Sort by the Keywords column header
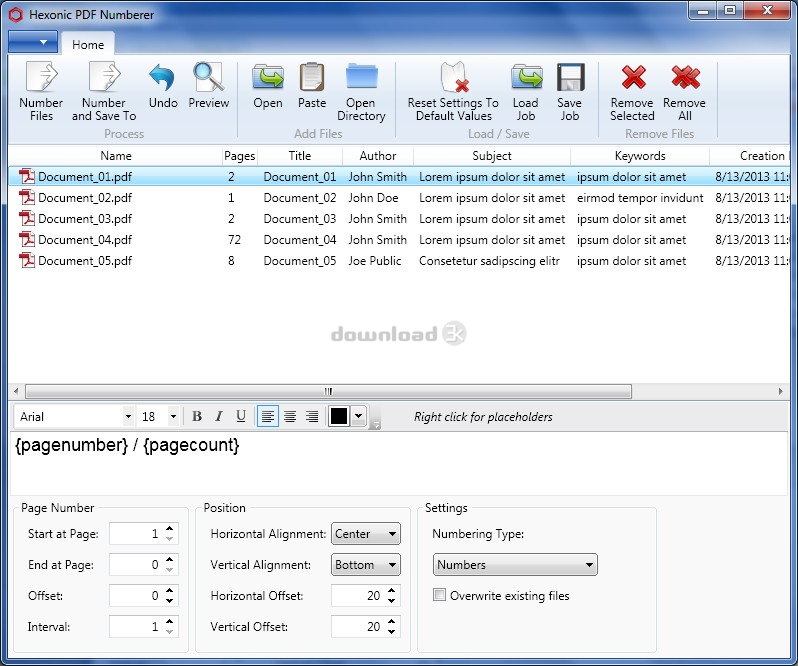Screen dimensions: 798x666 [x=640, y=156]
